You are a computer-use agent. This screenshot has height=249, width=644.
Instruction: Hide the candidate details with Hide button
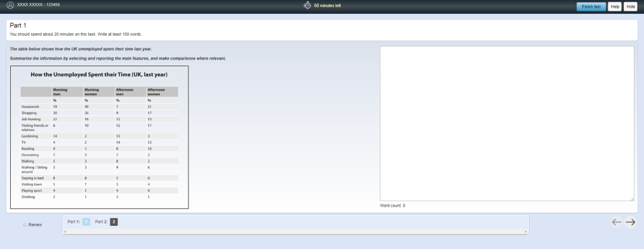(x=630, y=6)
